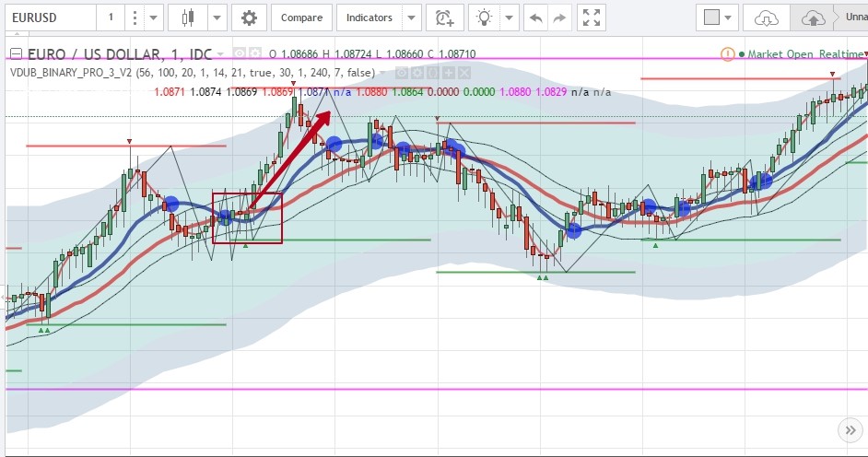Image resolution: width=868 pixels, height=457 pixels.
Task: Open settings gear for EURO / US DOLLAR series
Action: [x=255, y=53]
